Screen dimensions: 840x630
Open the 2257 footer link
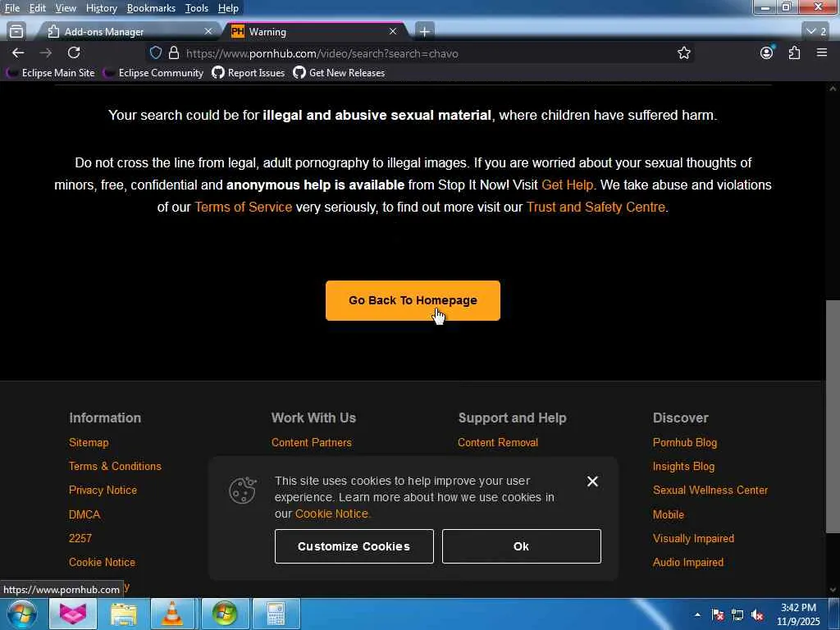coord(80,538)
